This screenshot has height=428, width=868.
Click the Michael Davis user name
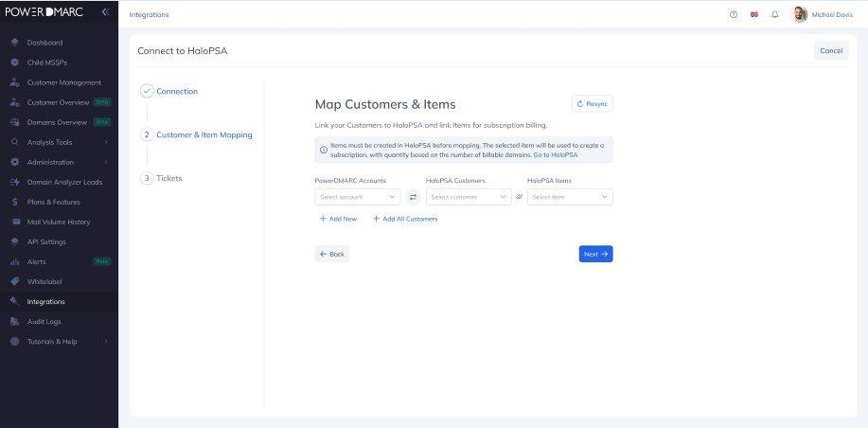pos(832,15)
